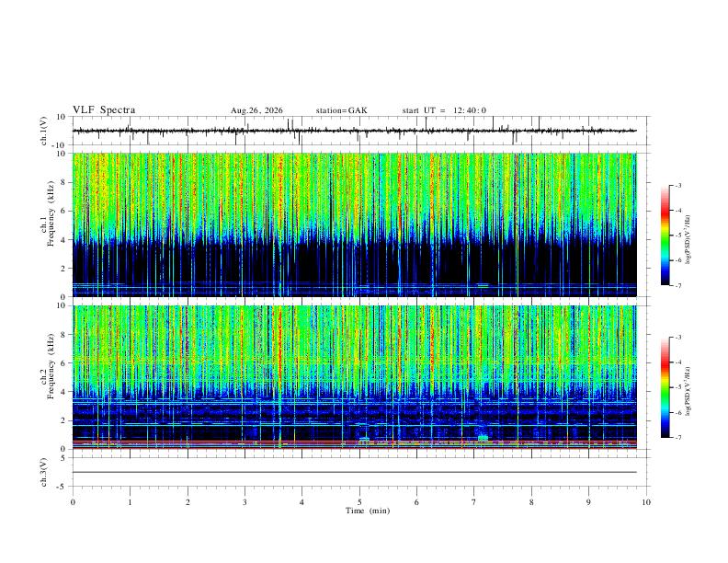The width and height of the screenshot is (728, 563).
Task: Click the 10 minute tick on time axis
Action: coord(646,502)
